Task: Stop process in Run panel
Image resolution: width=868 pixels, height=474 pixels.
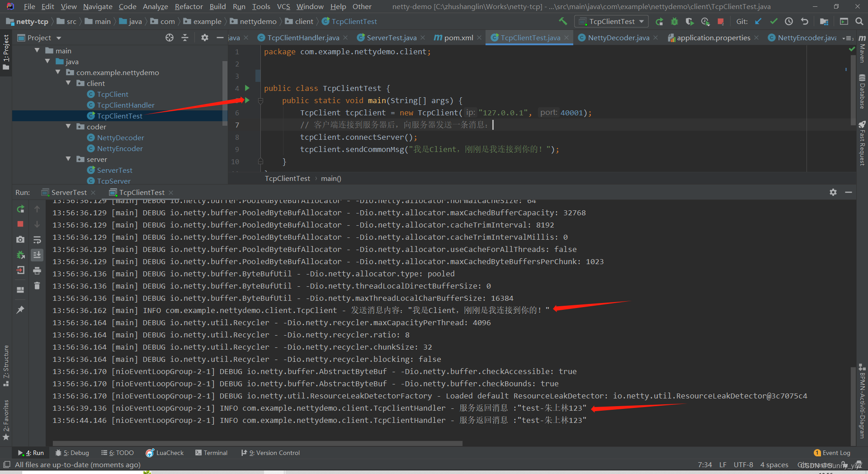Action: click(20, 224)
